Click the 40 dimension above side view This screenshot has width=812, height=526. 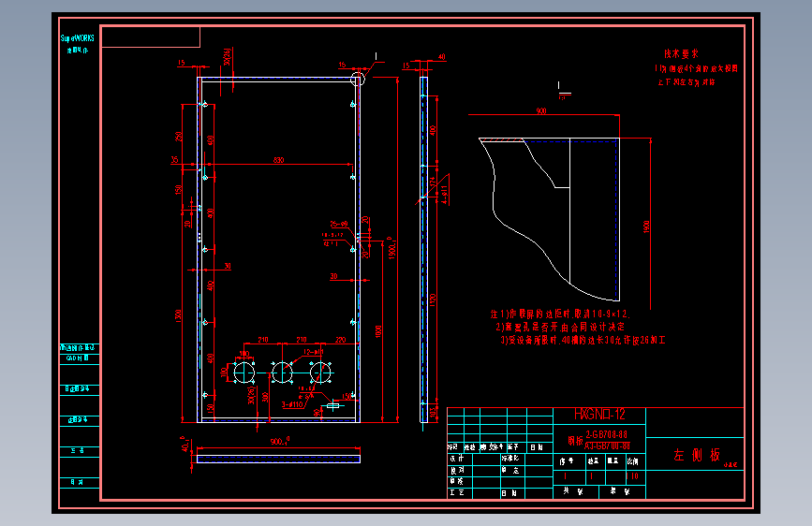[442, 57]
